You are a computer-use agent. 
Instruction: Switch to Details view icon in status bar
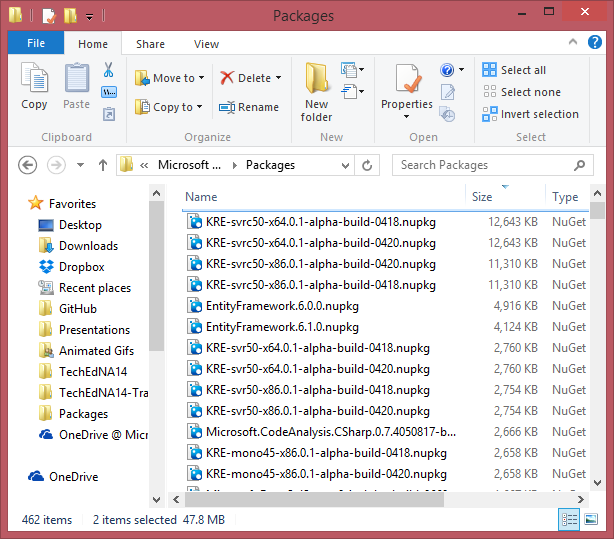point(569,520)
